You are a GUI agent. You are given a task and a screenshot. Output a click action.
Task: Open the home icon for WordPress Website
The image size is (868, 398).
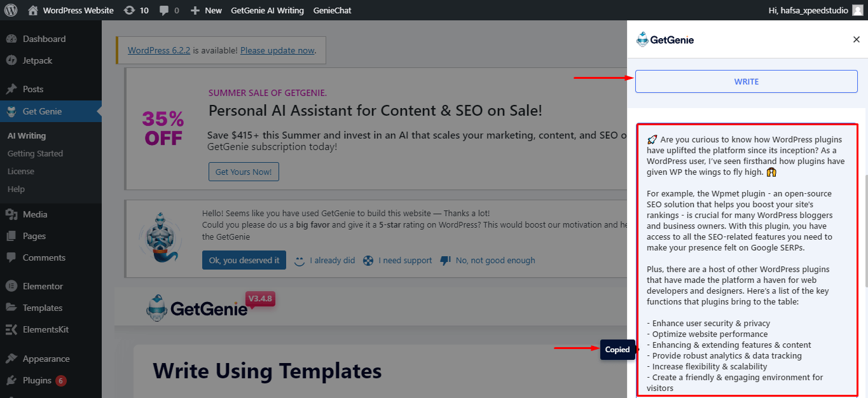point(33,10)
